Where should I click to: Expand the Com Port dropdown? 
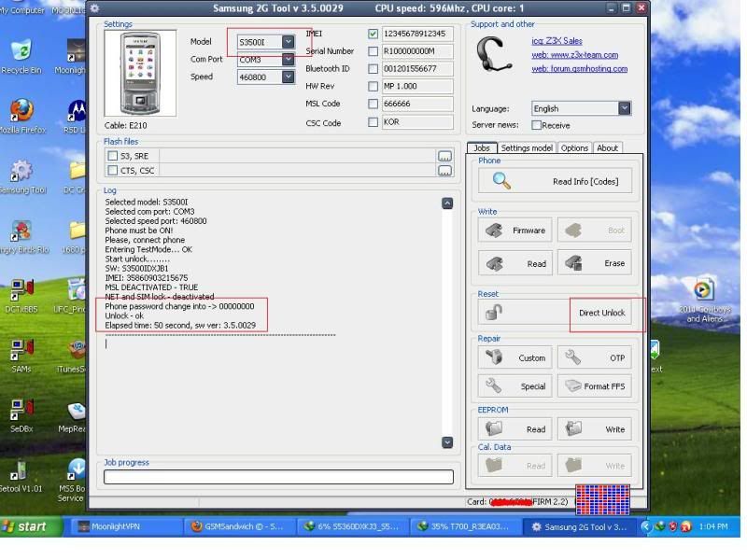(288, 59)
